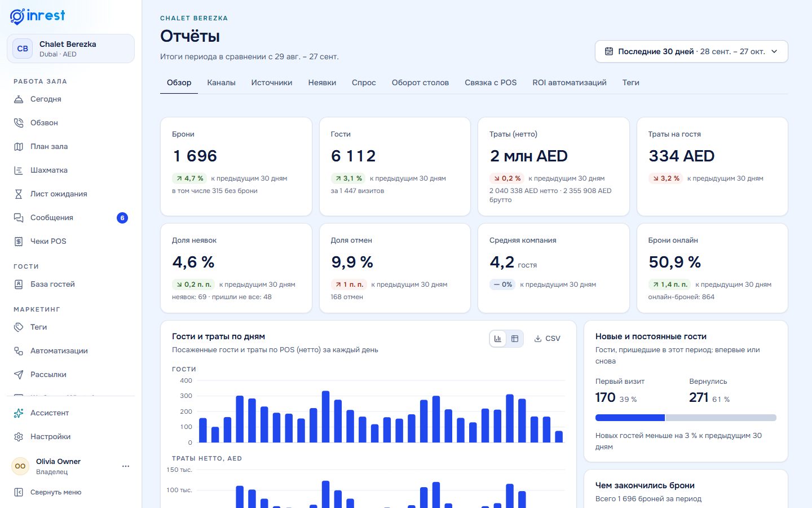Switch to table view of daily data
Viewport: 812px width, 508px height.
point(515,339)
